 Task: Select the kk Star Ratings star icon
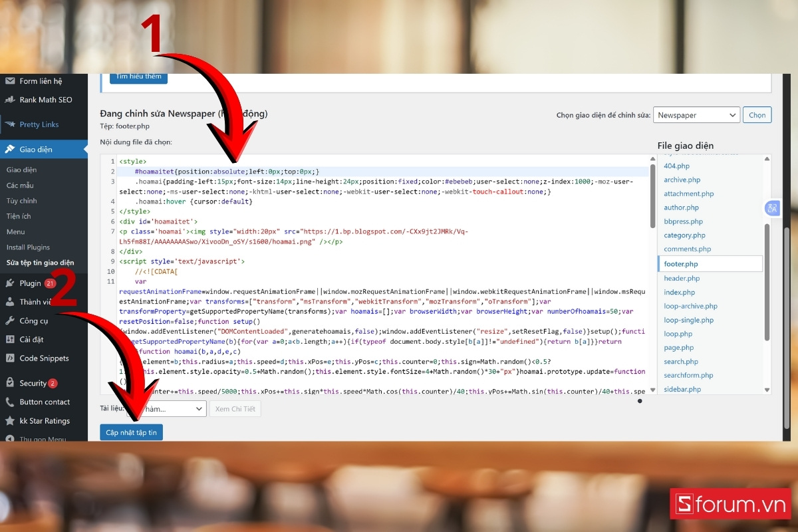coord(11,421)
